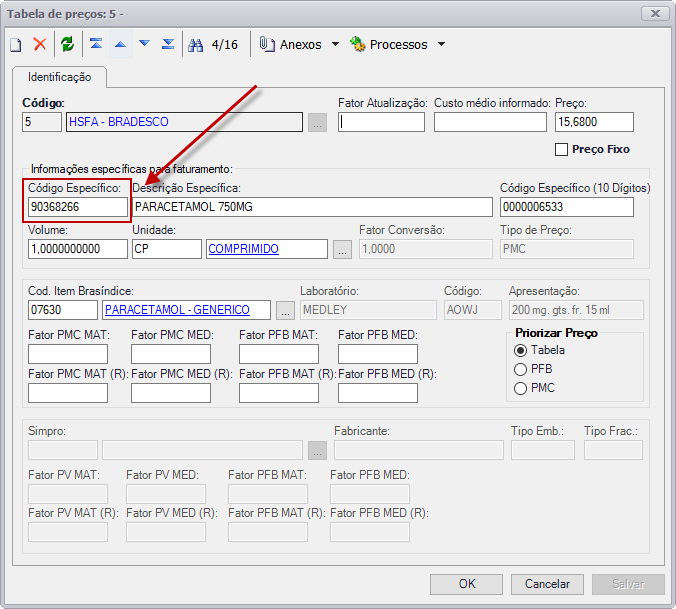Click the Brasíndice Código field AOWJ
The width and height of the screenshot is (676, 609).
[x=473, y=310]
